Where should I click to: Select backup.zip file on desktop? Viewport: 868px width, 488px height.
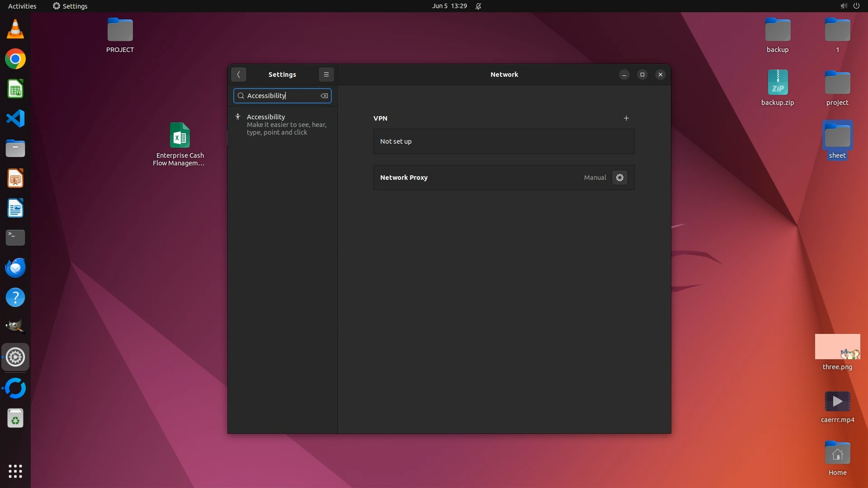point(777,83)
